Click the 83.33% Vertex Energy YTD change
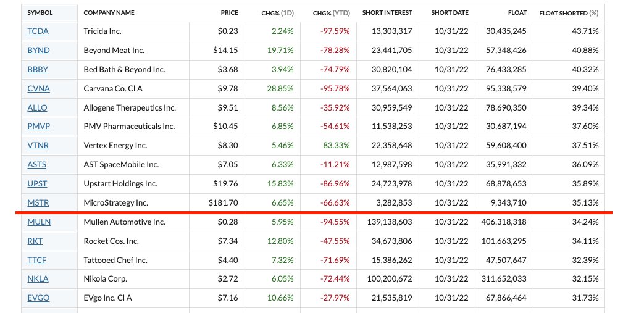The height and width of the screenshot is (313, 644). [x=337, y=146]
